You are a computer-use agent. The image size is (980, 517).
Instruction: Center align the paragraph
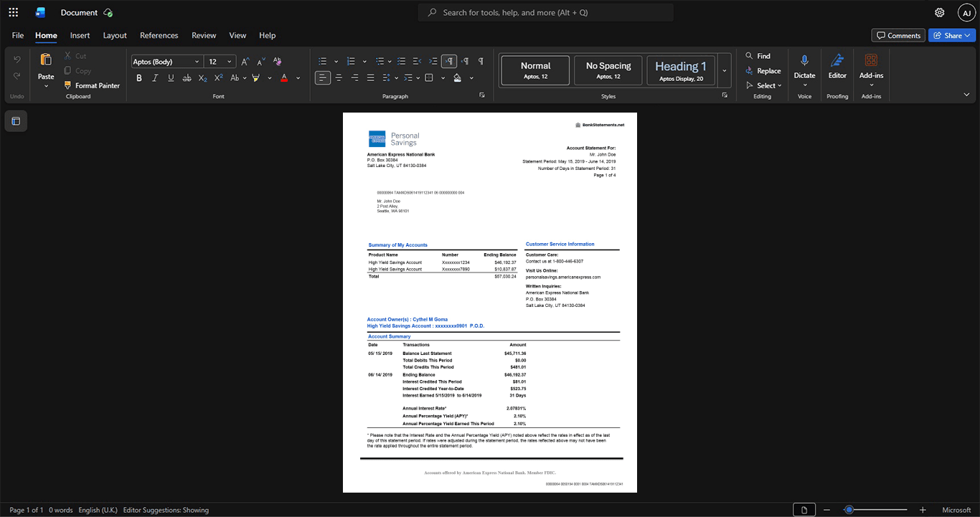click(x=339, y=77)
